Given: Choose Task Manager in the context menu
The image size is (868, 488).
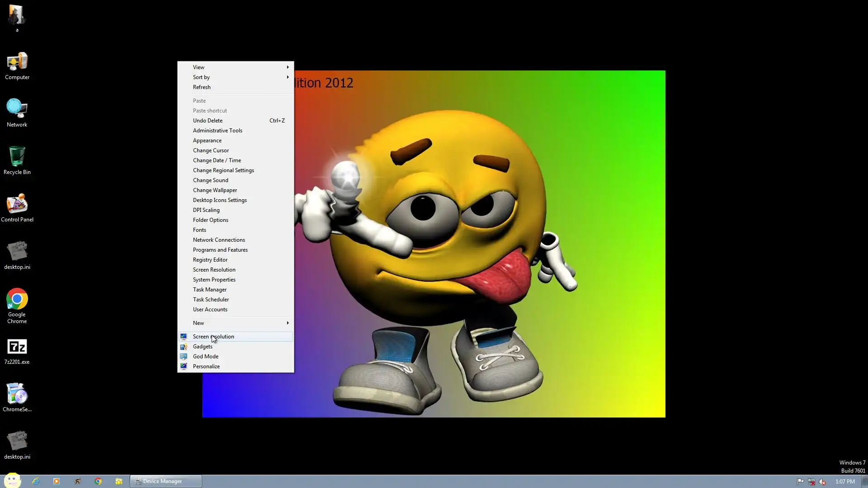Looking at the screenshot, I should 210,290.
